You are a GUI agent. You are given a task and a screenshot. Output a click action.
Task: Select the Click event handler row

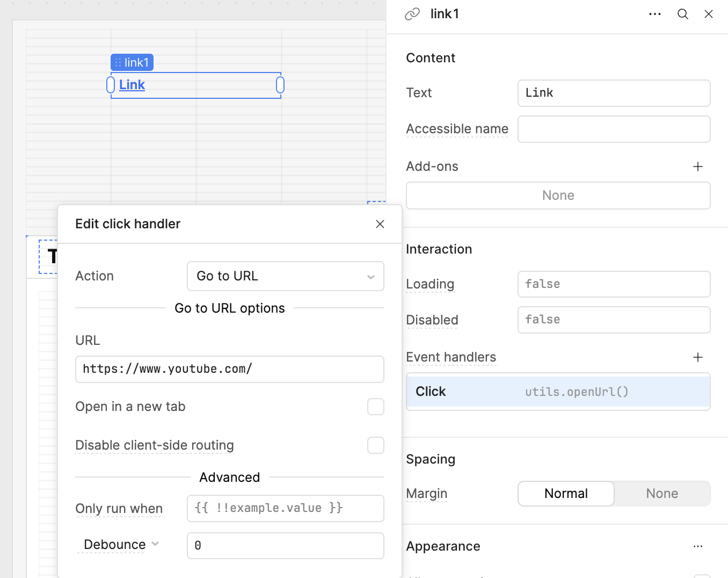558,392
